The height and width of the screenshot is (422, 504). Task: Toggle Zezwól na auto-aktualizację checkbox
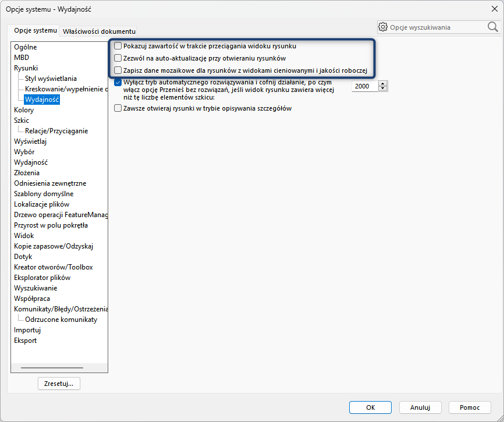[118, 58]
